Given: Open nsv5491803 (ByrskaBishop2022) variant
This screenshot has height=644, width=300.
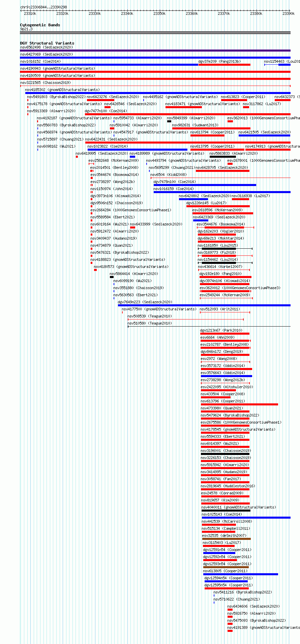Looking at the screenshot, I should point(56,97).
